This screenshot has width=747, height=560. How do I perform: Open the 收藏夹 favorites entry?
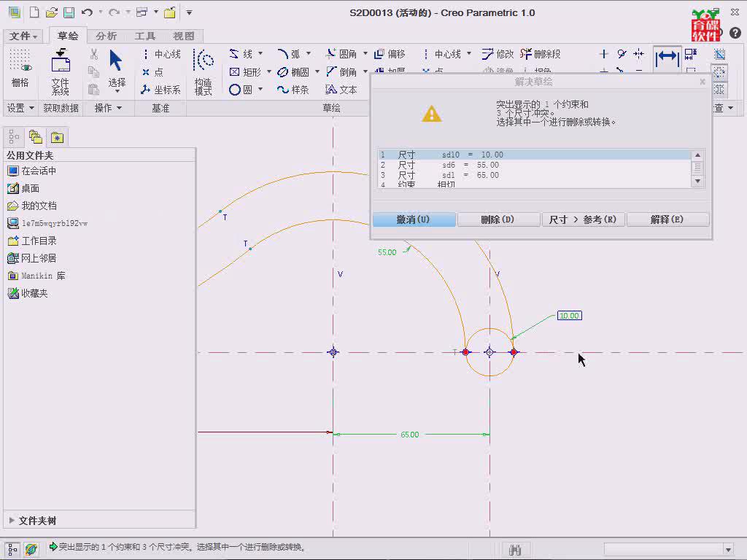[x=28, y=293]
